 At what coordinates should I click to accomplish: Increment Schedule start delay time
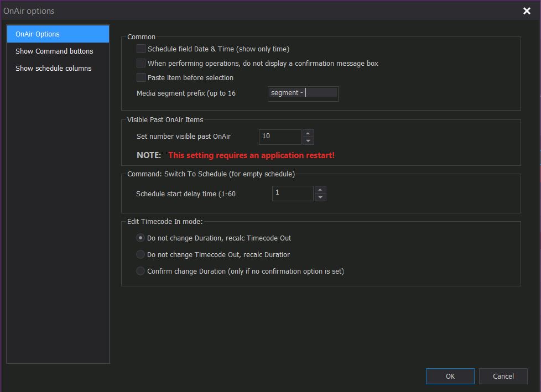320,190
